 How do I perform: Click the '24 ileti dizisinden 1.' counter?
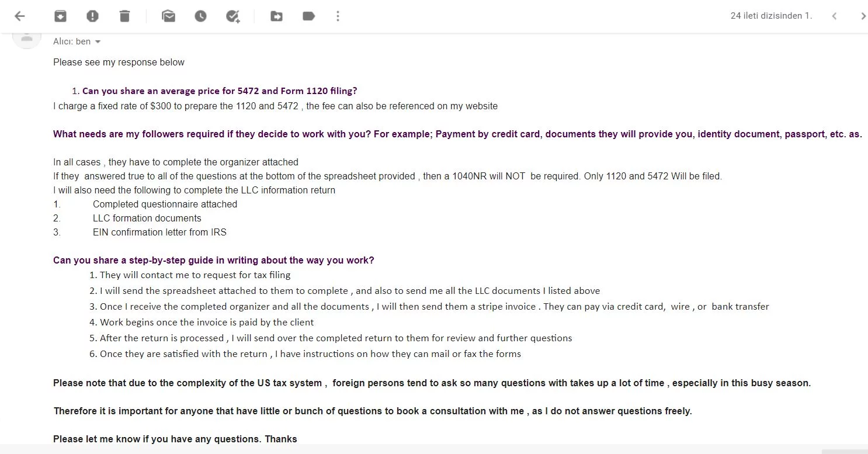coord(771,16)
